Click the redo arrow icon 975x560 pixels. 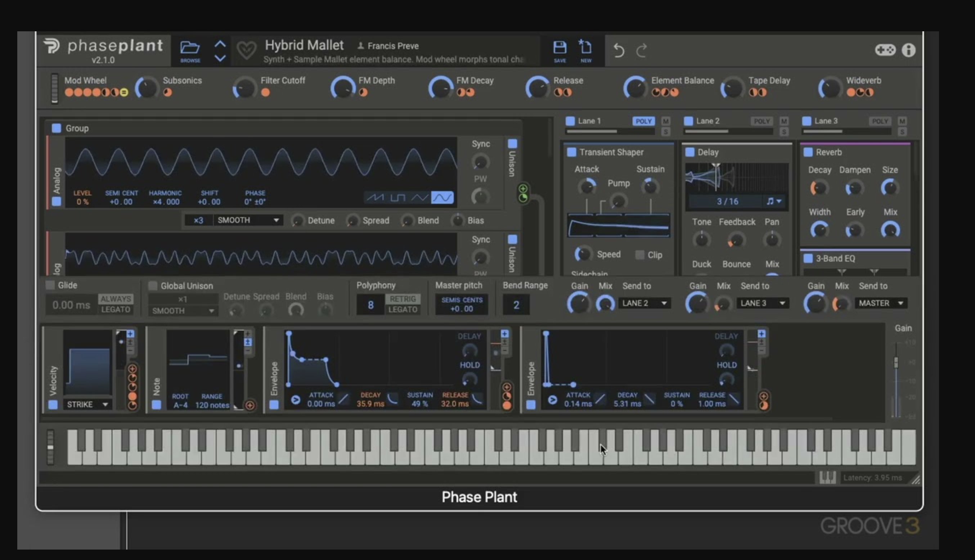641,50
